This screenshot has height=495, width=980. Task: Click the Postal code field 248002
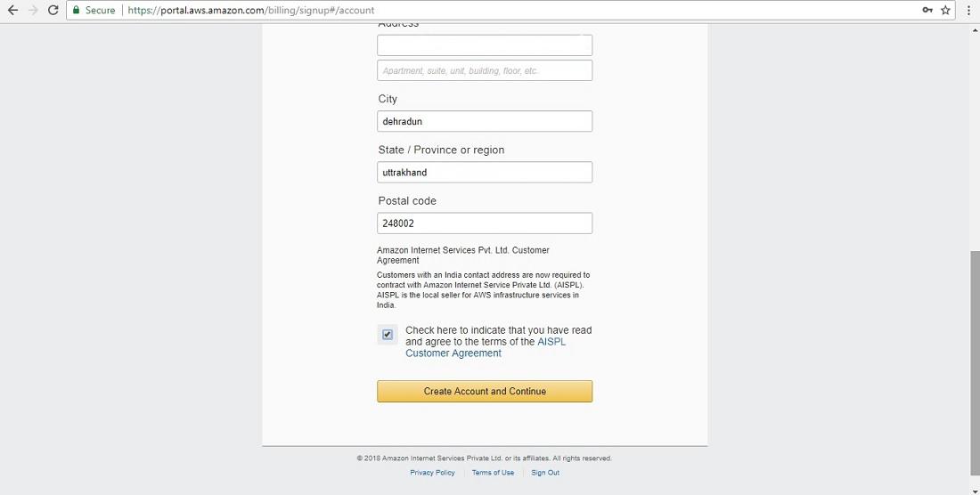point(485,223)
